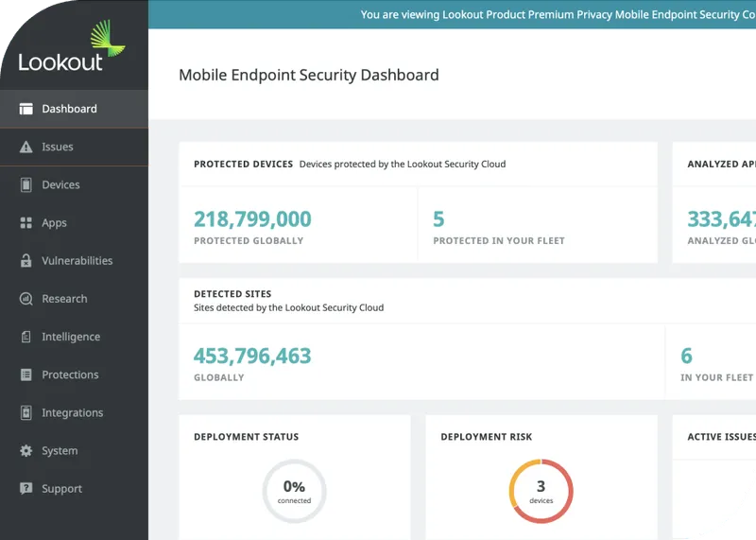The height and width of the screenshot is (540, 756).
Task: Click the Support question mark icon
Action: pos(26,488)
